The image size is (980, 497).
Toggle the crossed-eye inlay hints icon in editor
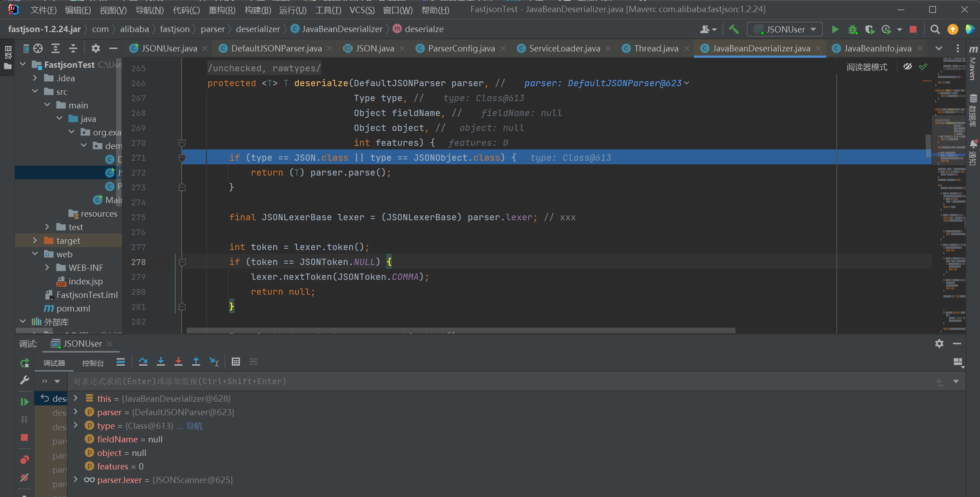point(907,67)
